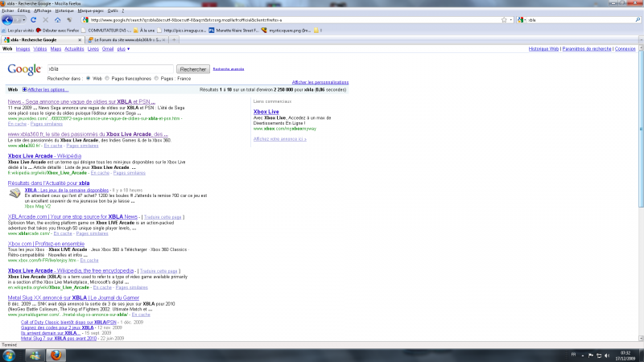Open Paramètres de recherche link
644x362 pixels.
587,49
